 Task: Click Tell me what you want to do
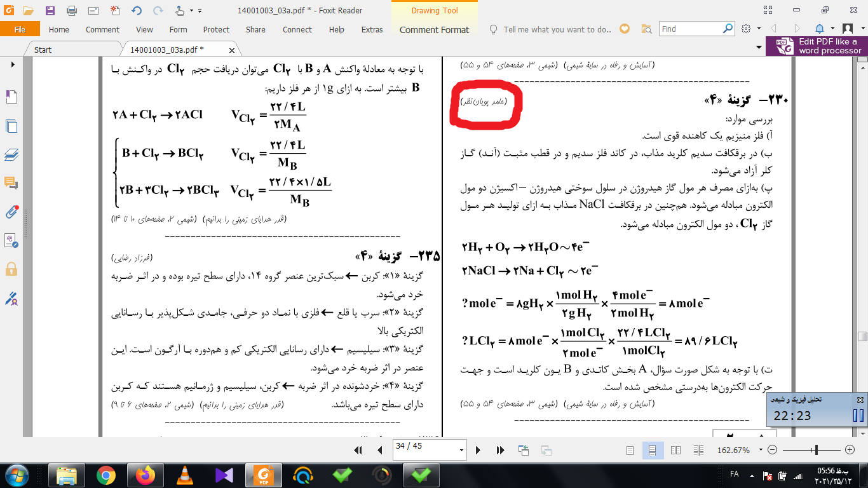[550, 29]
